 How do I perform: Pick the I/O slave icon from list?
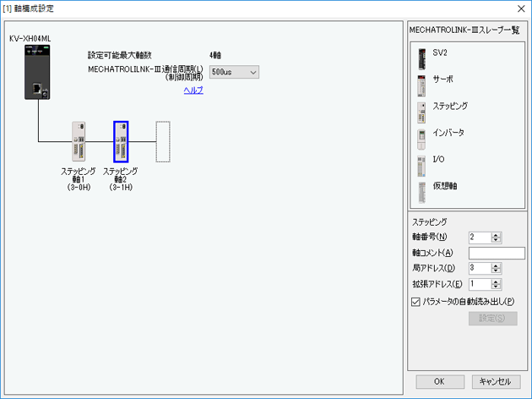[x=421, y=166]
